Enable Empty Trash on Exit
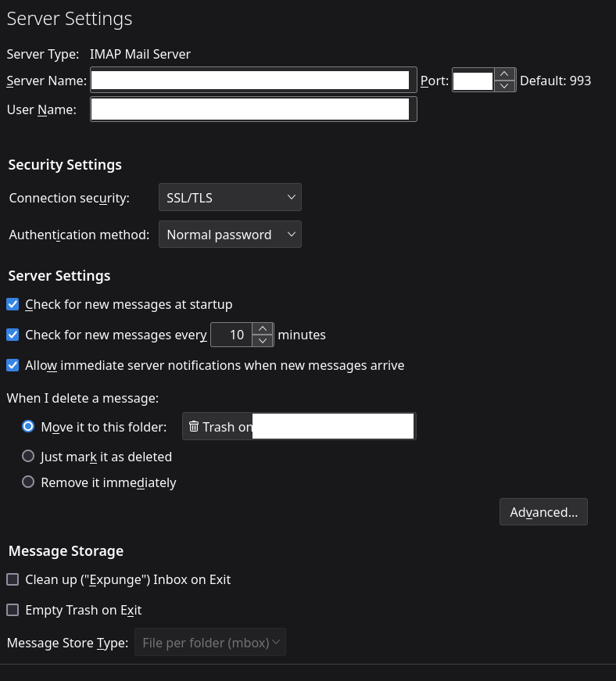Viewport: 616px width, 681px height. click(13, 610)
